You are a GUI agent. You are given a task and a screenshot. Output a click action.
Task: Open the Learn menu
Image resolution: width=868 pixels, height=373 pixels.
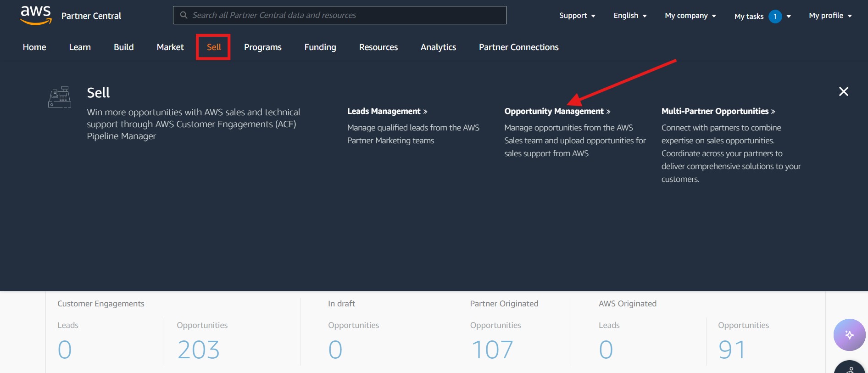(x=80, y=47)
